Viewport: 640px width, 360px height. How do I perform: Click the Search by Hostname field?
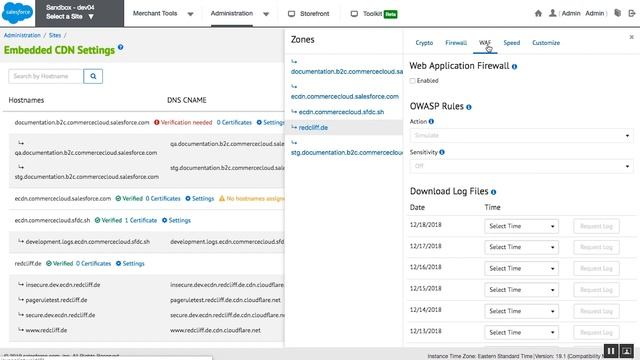46,76
